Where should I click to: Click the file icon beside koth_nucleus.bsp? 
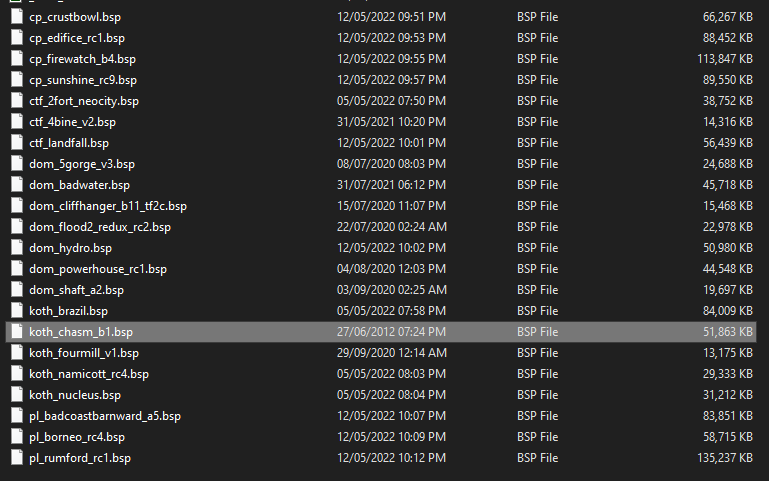tap(17, 395)
